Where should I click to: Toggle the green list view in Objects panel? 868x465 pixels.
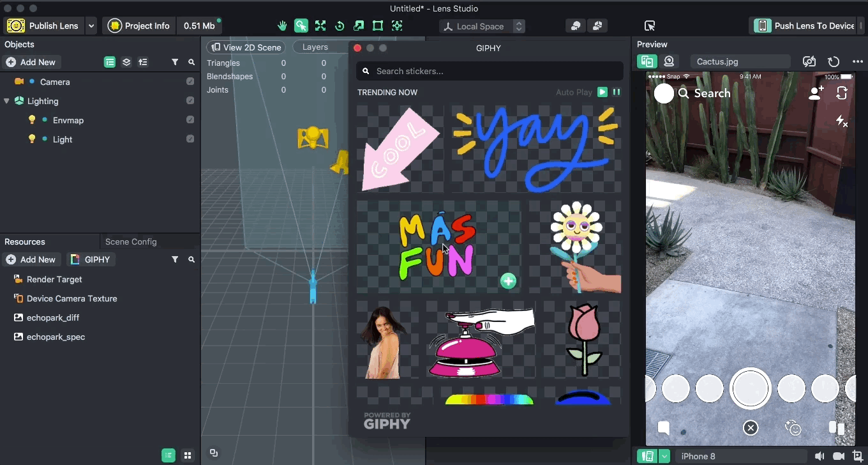click(110, 62)
